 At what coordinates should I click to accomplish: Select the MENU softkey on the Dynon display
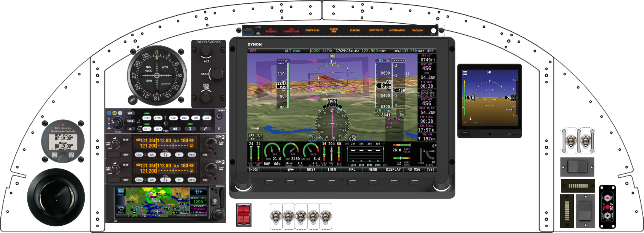point(373,170)
